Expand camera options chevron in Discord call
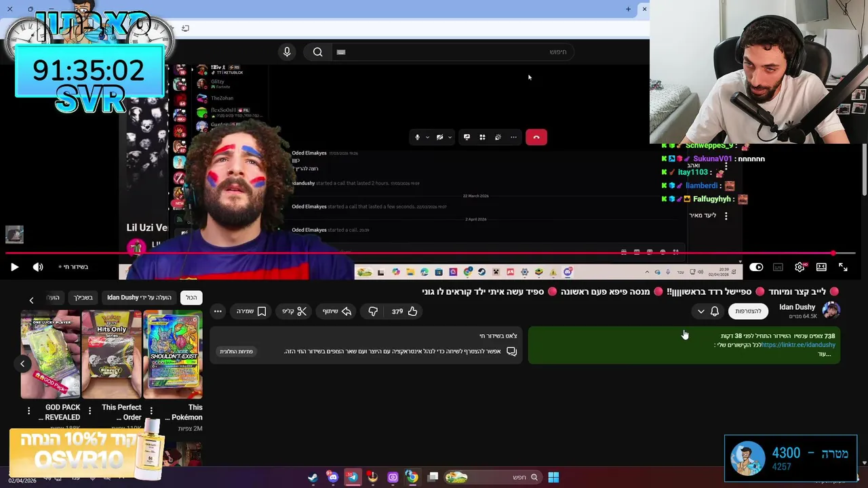 (x=449, y=138)
